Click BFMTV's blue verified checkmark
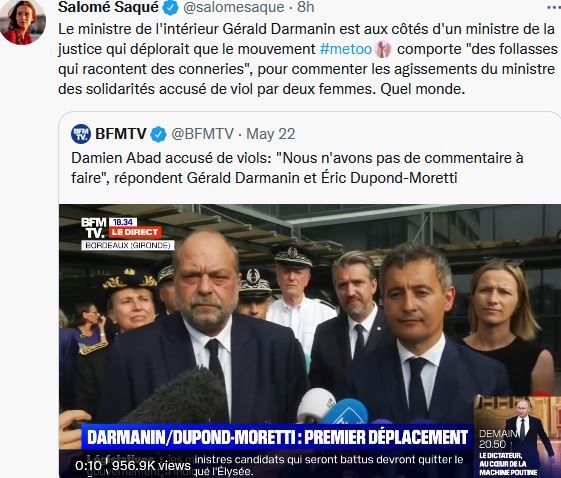561x478 pixels. coord(158,135)
